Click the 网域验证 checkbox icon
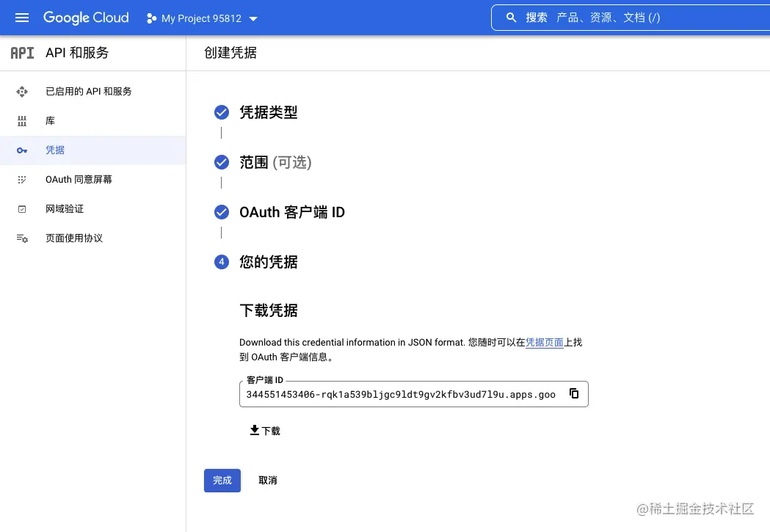This screenshot has height=532, width=770. click(22, 209)
